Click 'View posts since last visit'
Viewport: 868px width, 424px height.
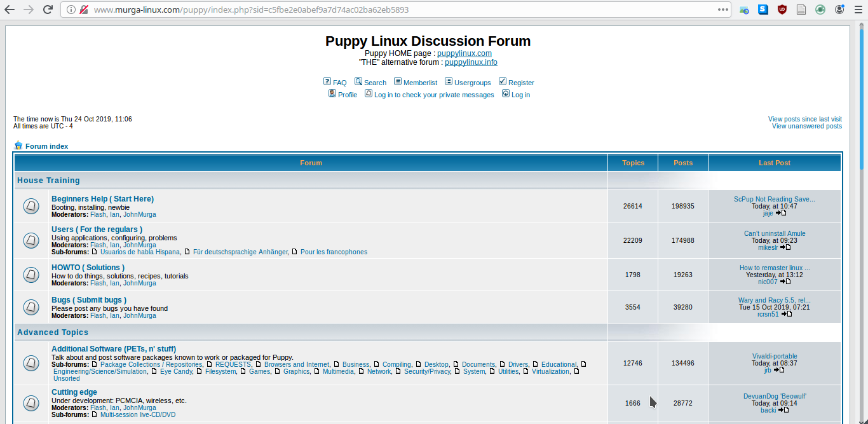point(805,118)
